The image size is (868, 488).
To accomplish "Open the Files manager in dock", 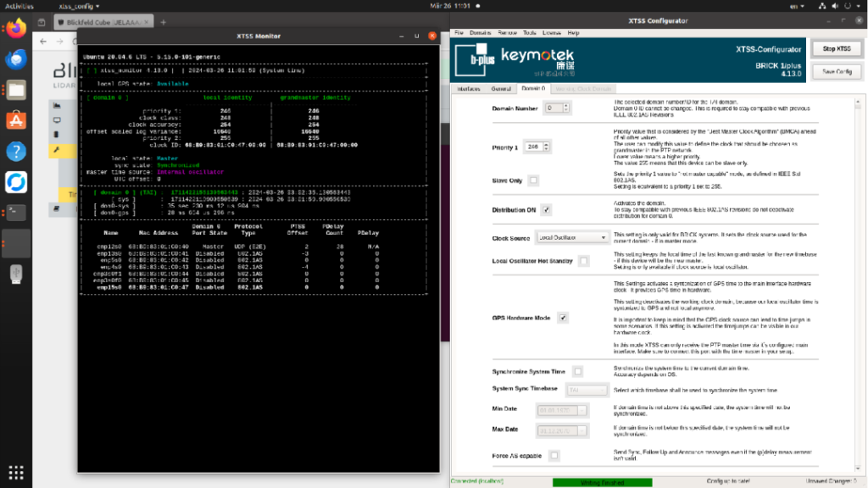I will [16, 90].
